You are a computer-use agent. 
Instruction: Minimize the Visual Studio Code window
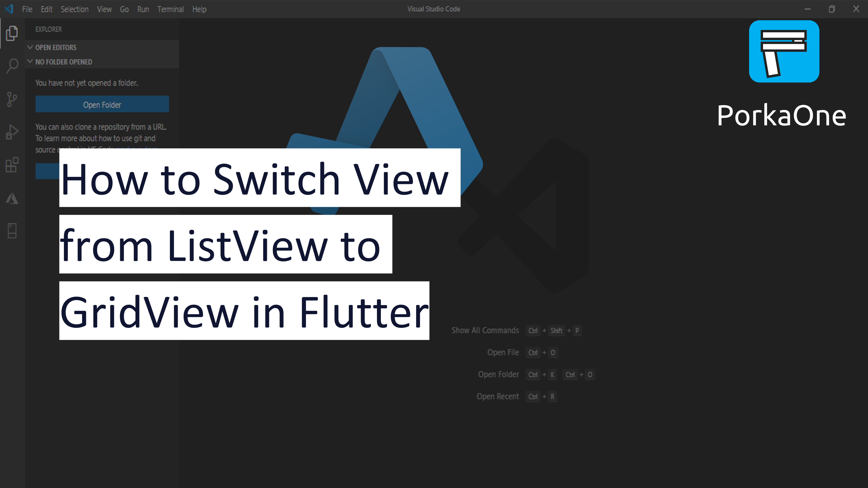(x=807, y=9)
